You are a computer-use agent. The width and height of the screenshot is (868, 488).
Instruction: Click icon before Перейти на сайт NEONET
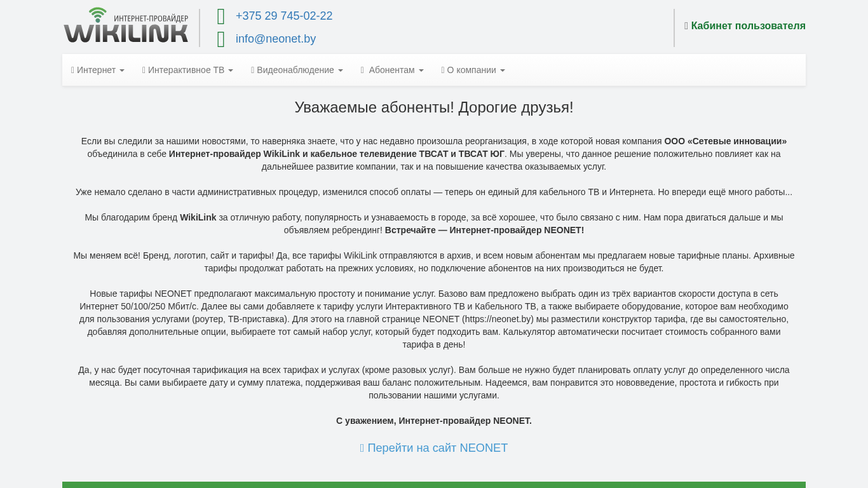coord(362,448)
